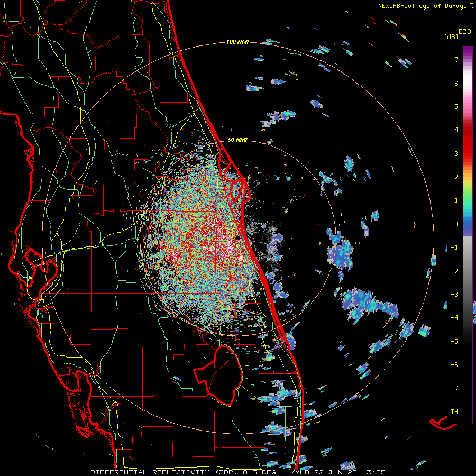Click the [dB] units label
The height and width of the screenshot is (476, 476).
(x=451, y=36)
